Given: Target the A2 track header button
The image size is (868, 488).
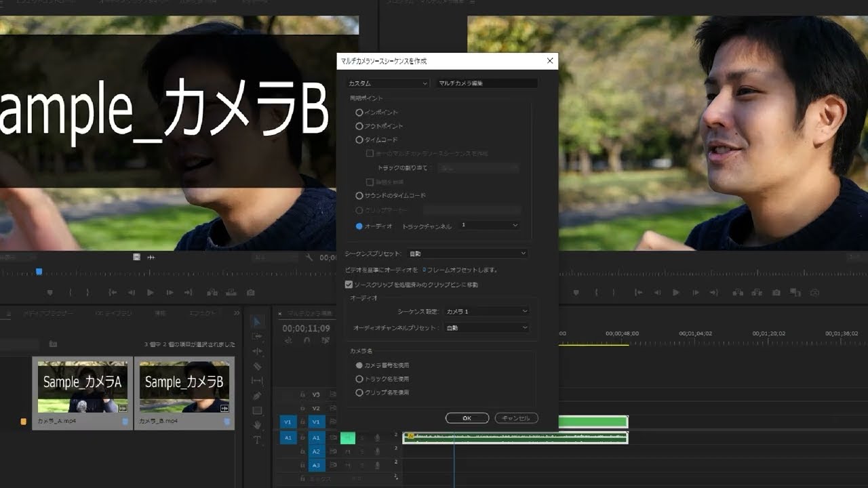Looking at the screenshot, I should coord(316,451).
